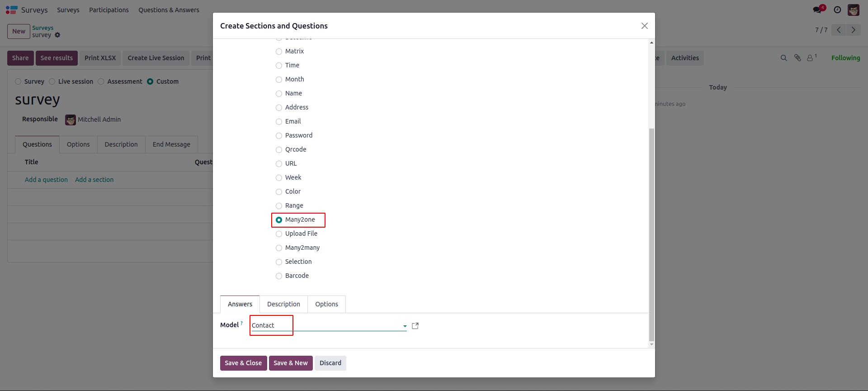Select the Many2many question type
This screenshot has width=868, height=391.
point(279,248)
